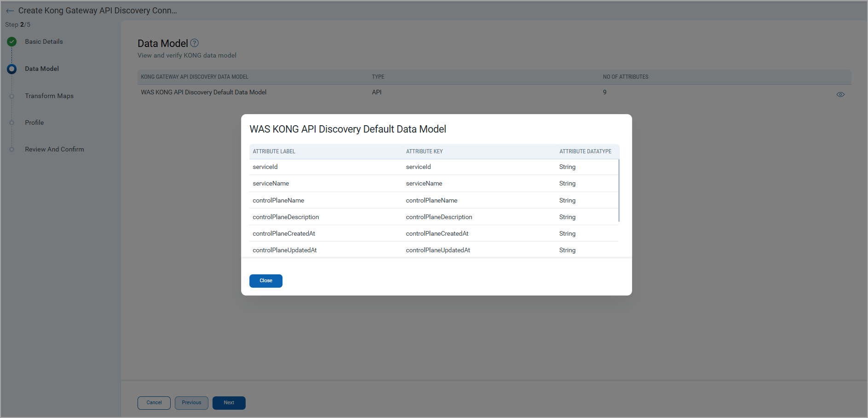868x418 pixels.
Task: Open the Transform Maps step
Action: pyautogui.click(x=49, y=96)
